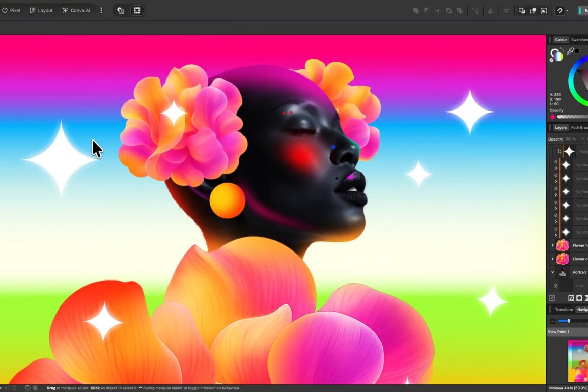Click the mask layer icon
The image size is (588, 392).
coord(579,298)
